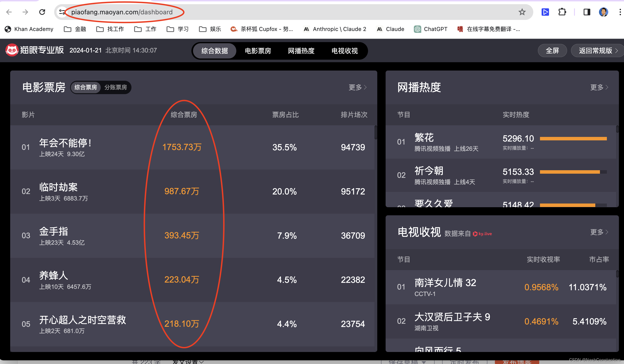Click the 繁花 orange heat bar
The width and height of the screenshot is (624, 364).
(x=573, y=139)
